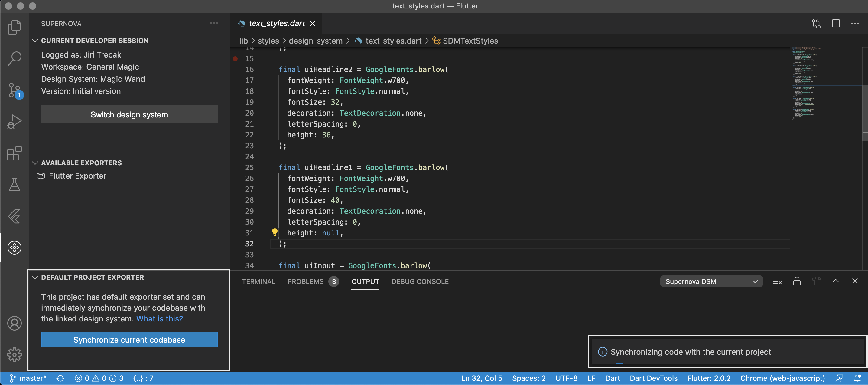Close the bottom panel
868x385 pixels.
point(855,281)
